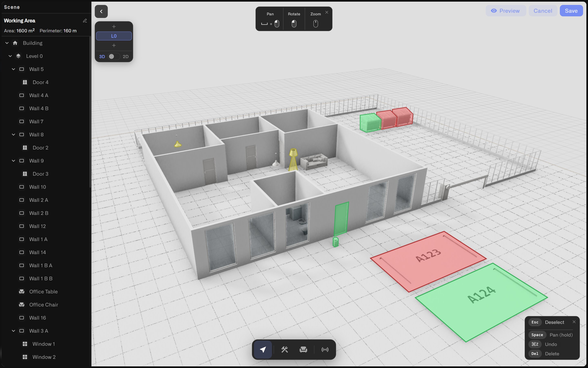Click the Door 3 icon

coord(25,174)
